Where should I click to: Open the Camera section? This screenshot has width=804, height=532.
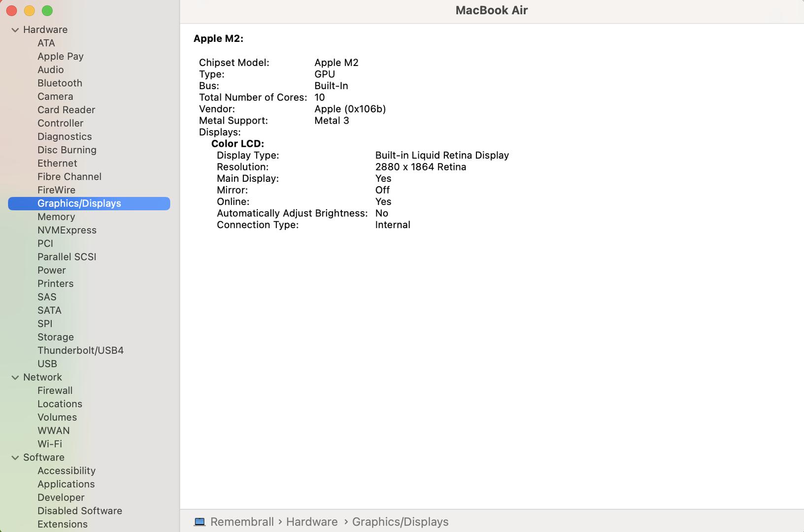[x=55, y=96]
